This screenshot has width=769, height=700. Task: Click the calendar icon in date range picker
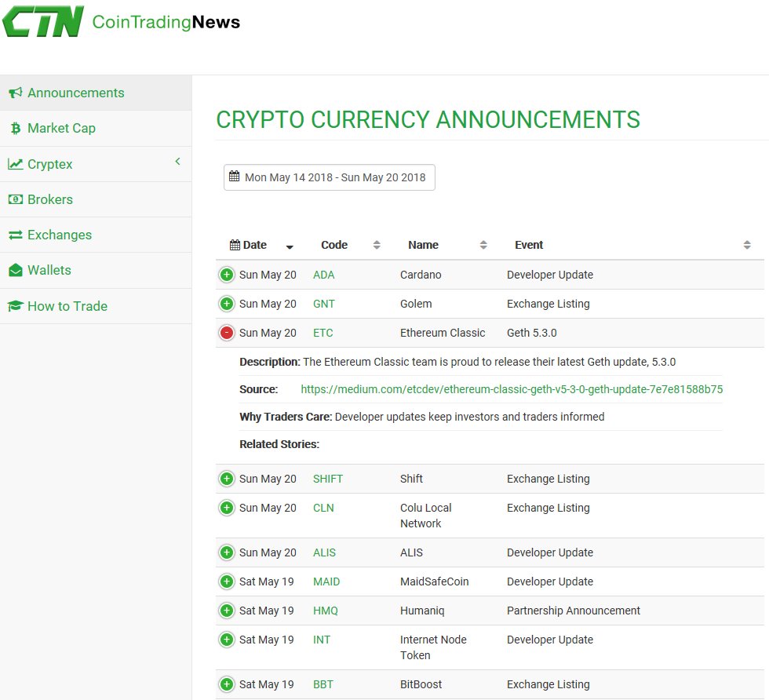coord(235,177)
